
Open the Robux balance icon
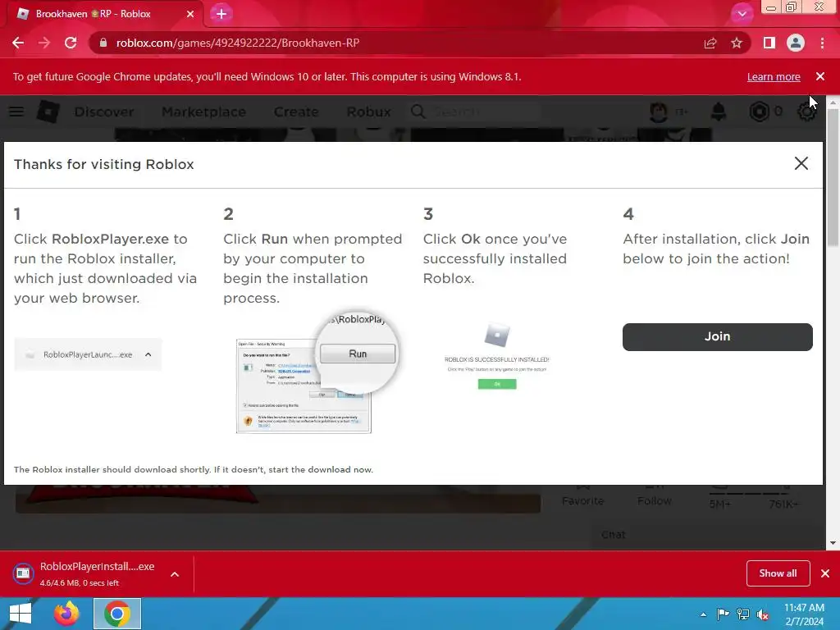pyautogui.click(x=759, y=112)
